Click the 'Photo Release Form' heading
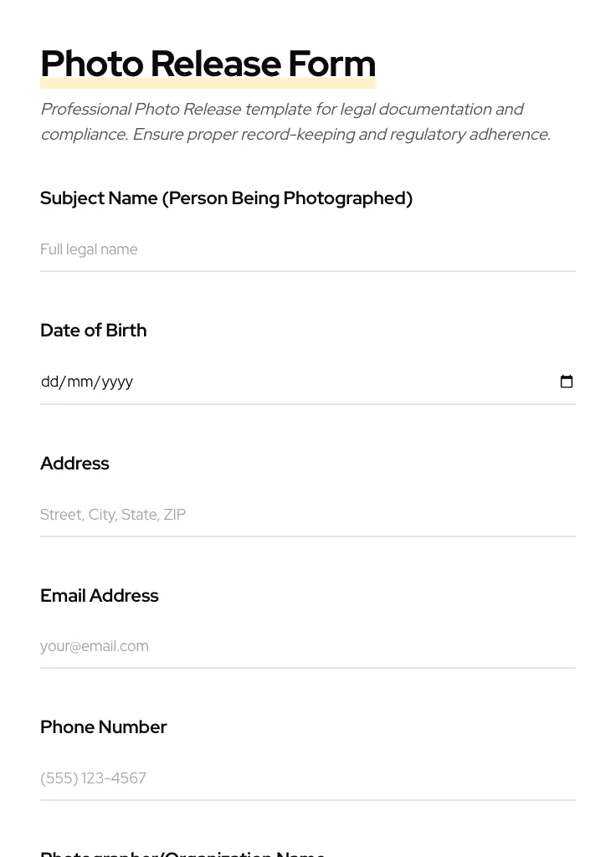Image resolution: width=616 pixels, height=857 pixels. [208, 64]
